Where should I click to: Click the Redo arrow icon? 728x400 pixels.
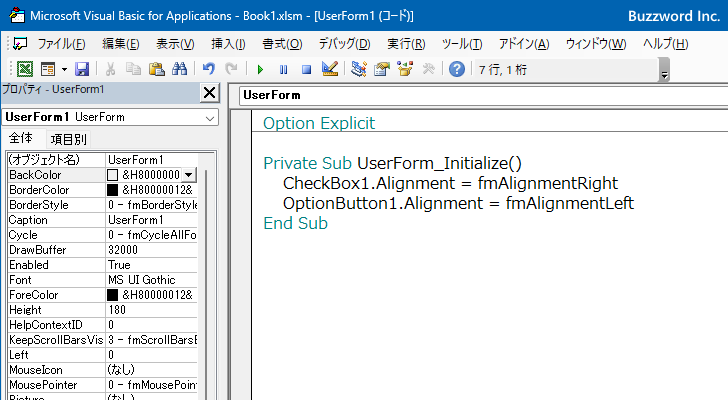point(231,69)
